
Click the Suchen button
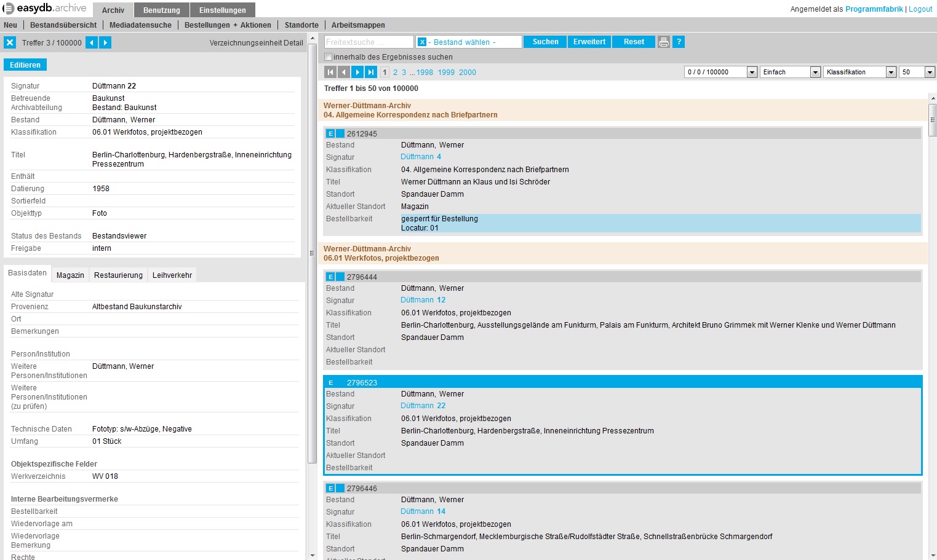(x=546, y=42)
